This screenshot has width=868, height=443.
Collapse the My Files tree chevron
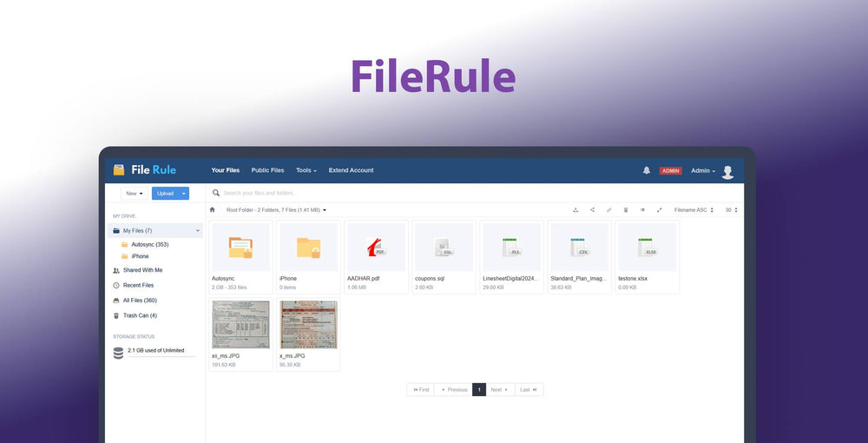tap(198, 231)
